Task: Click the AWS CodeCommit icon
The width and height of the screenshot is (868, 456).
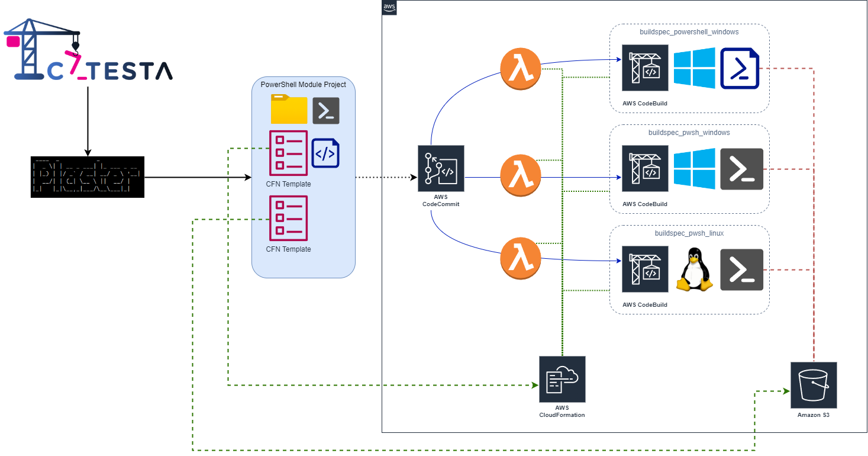Action: click(x=441, y=168)
